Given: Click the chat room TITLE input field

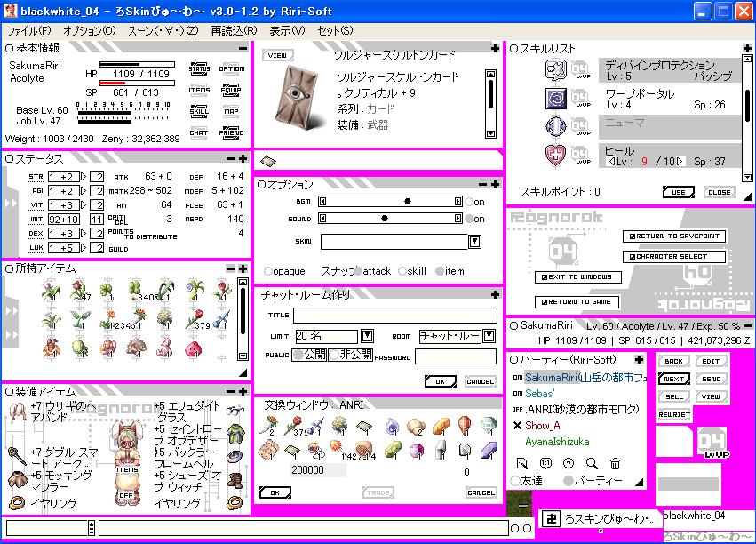Looking at the screenshot, I should (394, 316).
